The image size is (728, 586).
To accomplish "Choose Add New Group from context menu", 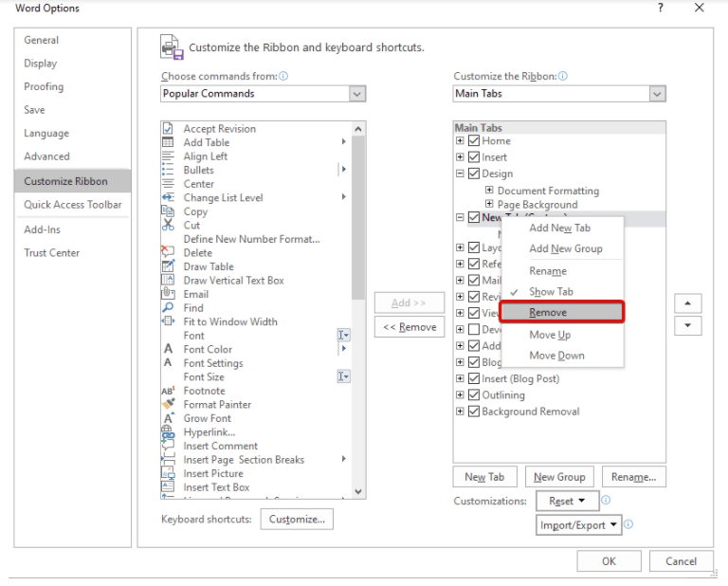I will (566, 248).
